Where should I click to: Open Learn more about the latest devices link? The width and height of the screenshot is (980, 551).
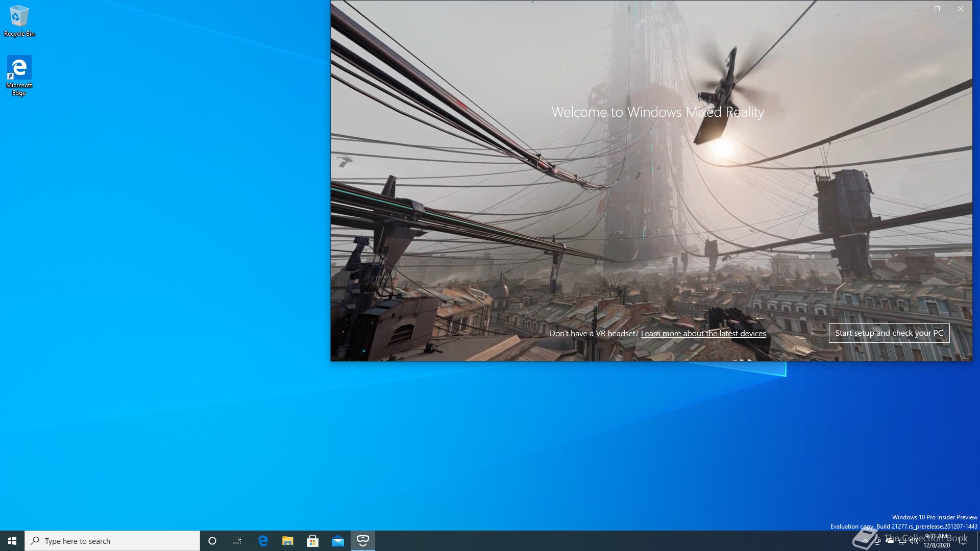[703, 334]
